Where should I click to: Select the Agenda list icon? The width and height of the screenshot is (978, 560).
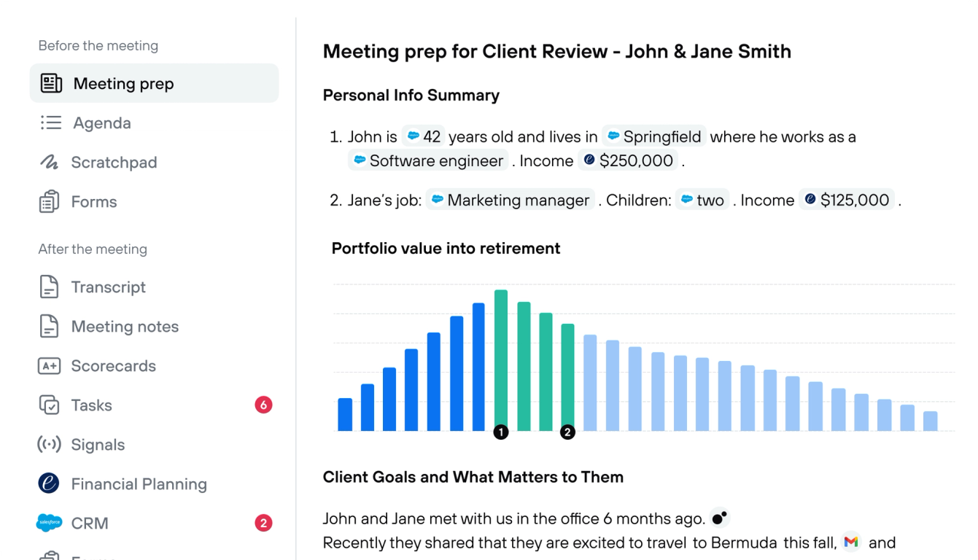(x=50, y=122)
